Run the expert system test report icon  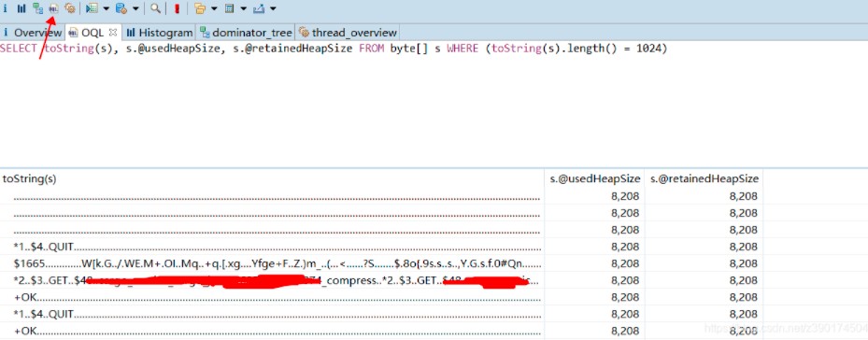[92, 8]
